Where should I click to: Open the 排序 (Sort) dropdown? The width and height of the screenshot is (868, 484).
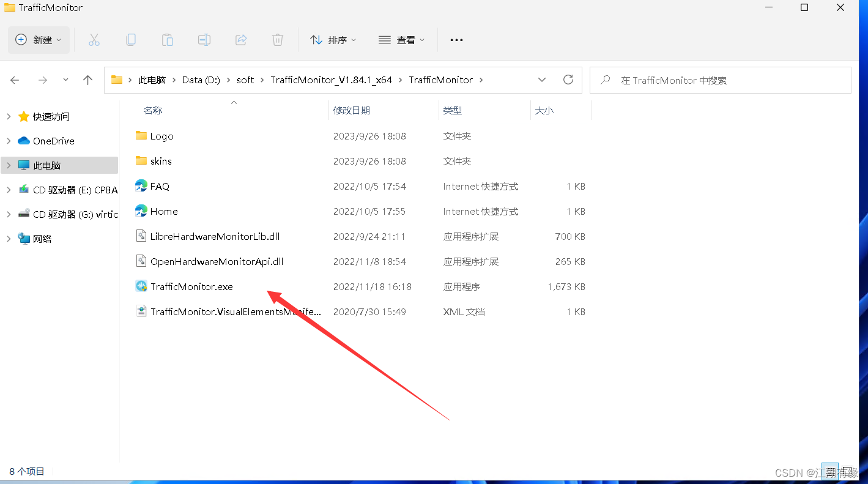pos(333,40)
